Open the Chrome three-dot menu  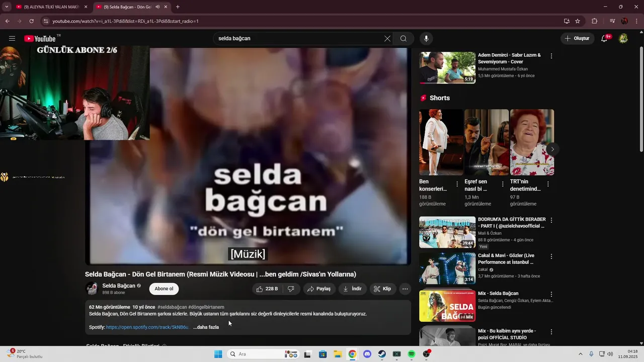(x=636, y=21)
